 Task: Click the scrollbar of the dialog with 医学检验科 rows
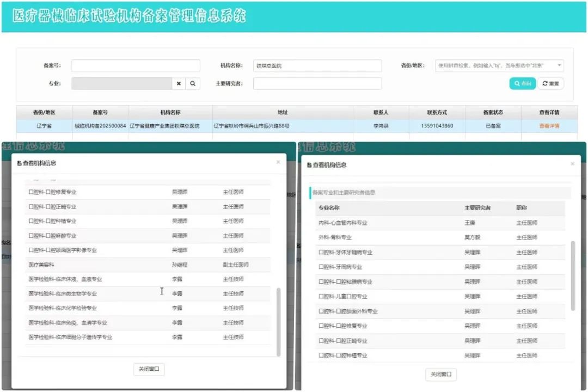tap(278, 322)
